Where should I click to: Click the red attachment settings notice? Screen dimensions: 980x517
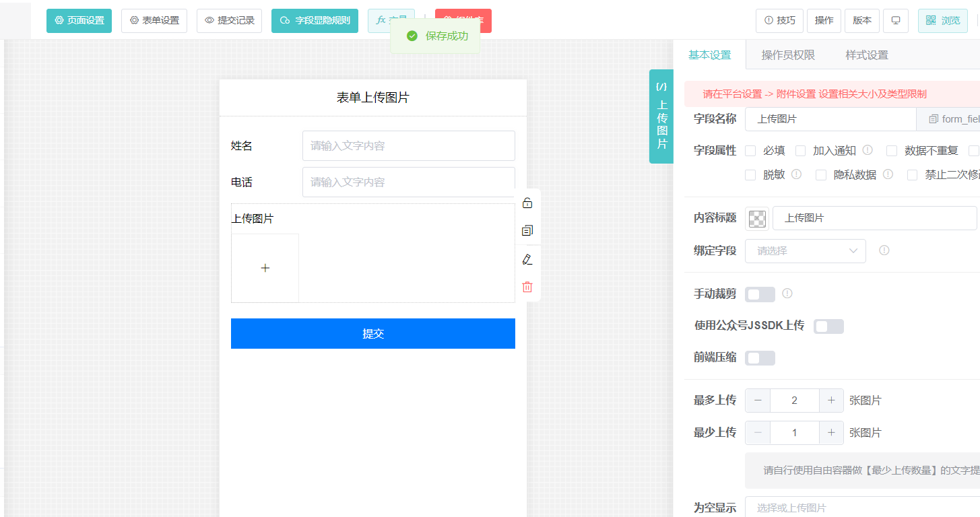[x=832, y=94]
